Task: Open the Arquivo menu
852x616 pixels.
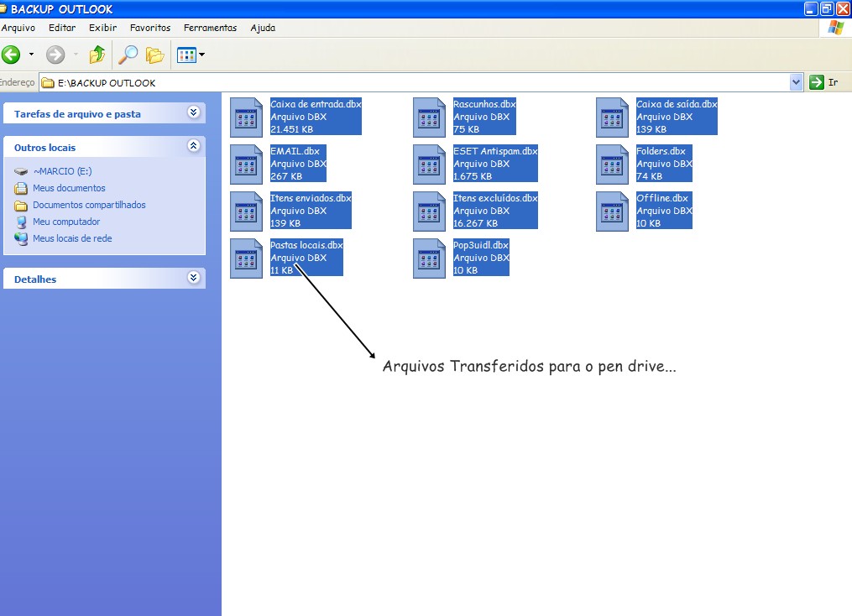Action: pyautogui.click(x=18, y=28)
